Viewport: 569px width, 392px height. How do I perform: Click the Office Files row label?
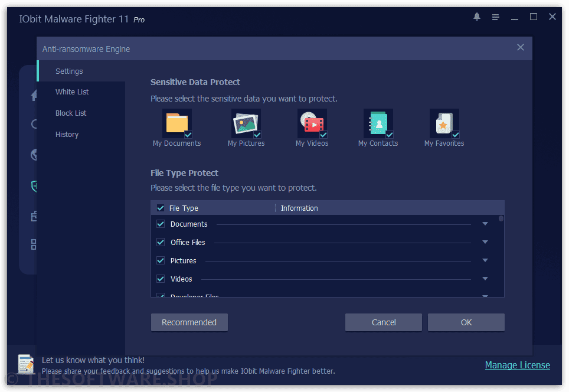[188, 242]
